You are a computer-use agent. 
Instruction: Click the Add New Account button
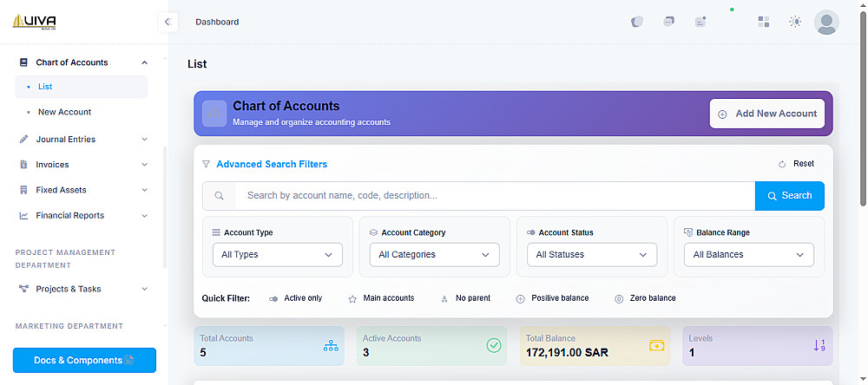tap(766, 114)
